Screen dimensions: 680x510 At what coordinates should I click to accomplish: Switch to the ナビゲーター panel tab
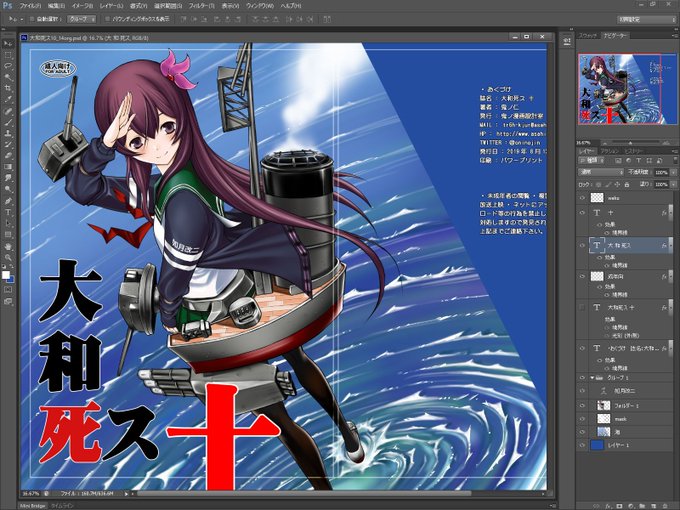pyautogui.click(x=615, y=36)
